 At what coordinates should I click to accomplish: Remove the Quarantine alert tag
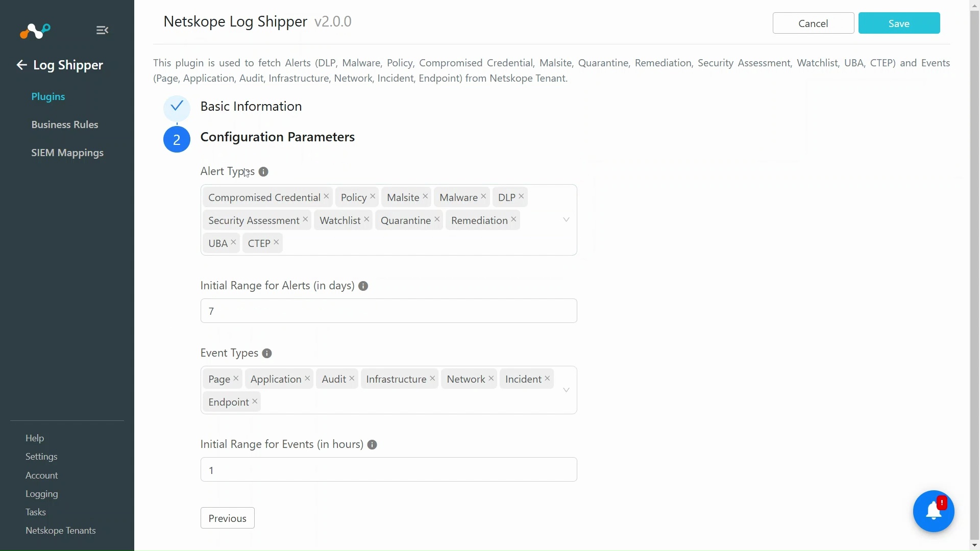[437, 219]
